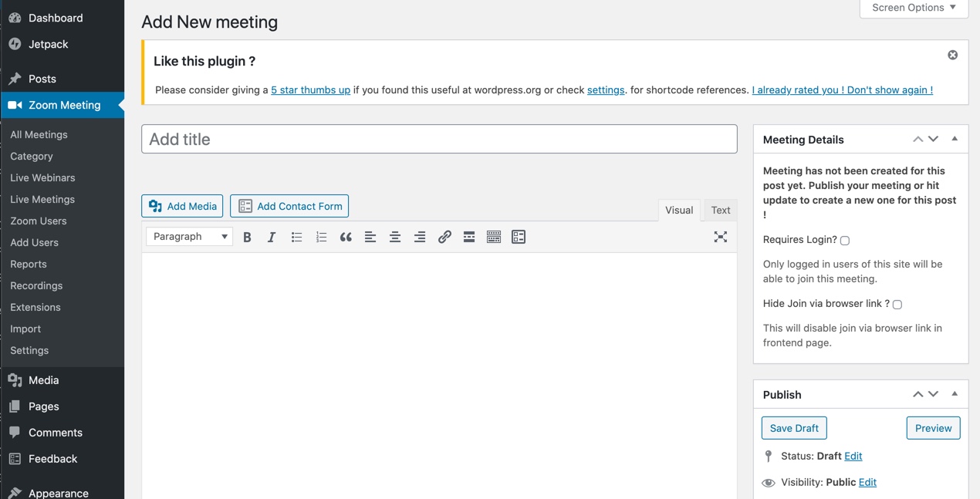Check the Requires Login checkbox
The width and height of the screenshot is (980, 499).
[x=845, y=241]
